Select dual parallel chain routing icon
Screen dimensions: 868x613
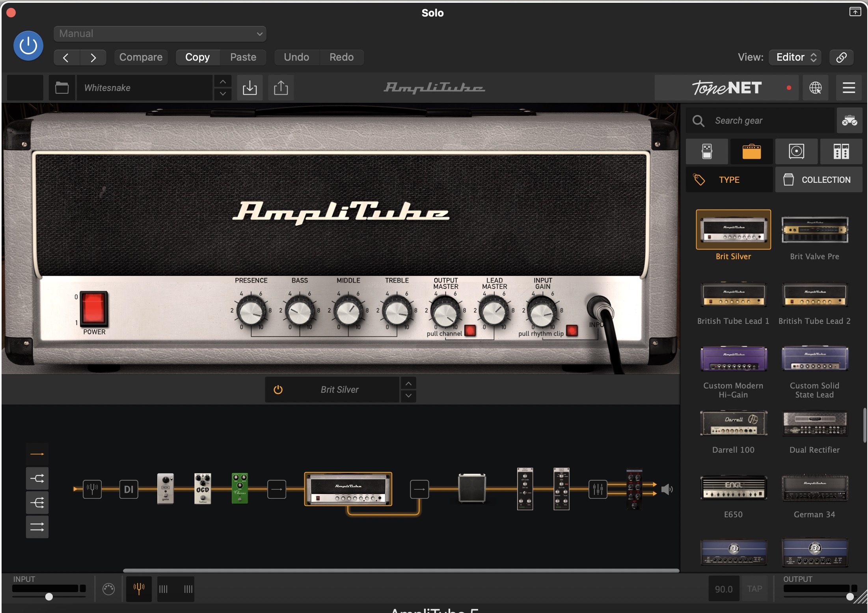[37, 527]
